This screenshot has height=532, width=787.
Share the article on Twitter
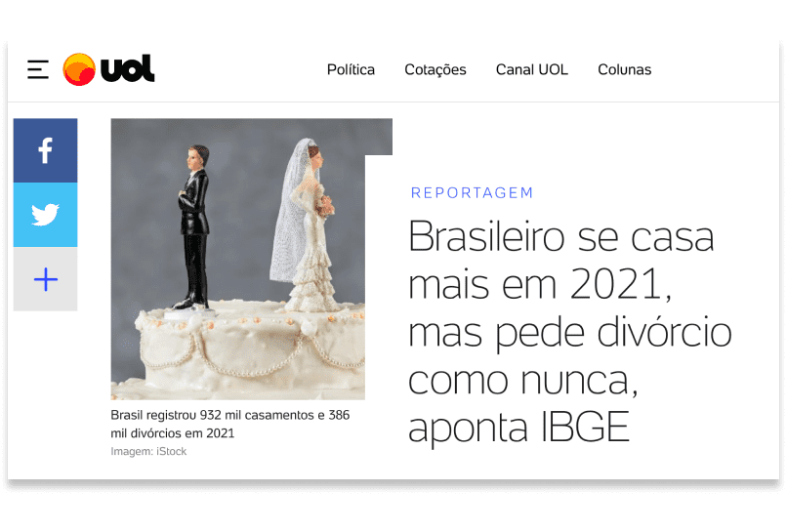coord(45,215)
